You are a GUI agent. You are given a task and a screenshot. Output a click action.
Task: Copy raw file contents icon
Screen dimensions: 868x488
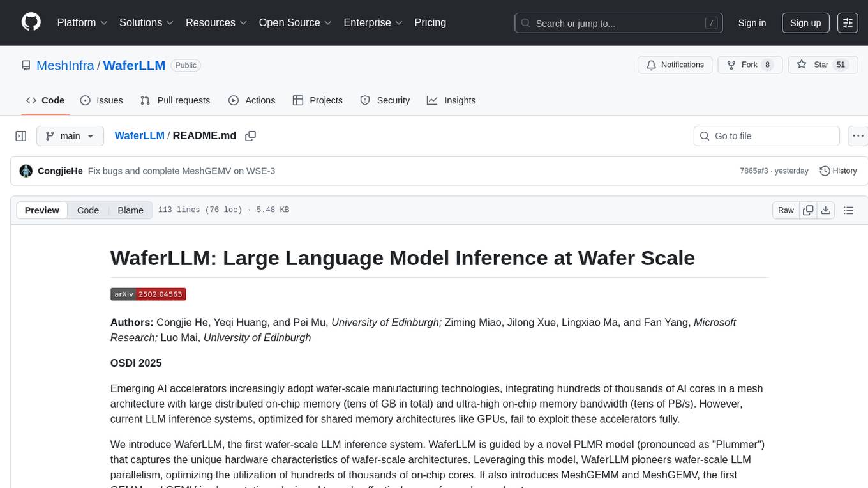[x=808, y=210]
